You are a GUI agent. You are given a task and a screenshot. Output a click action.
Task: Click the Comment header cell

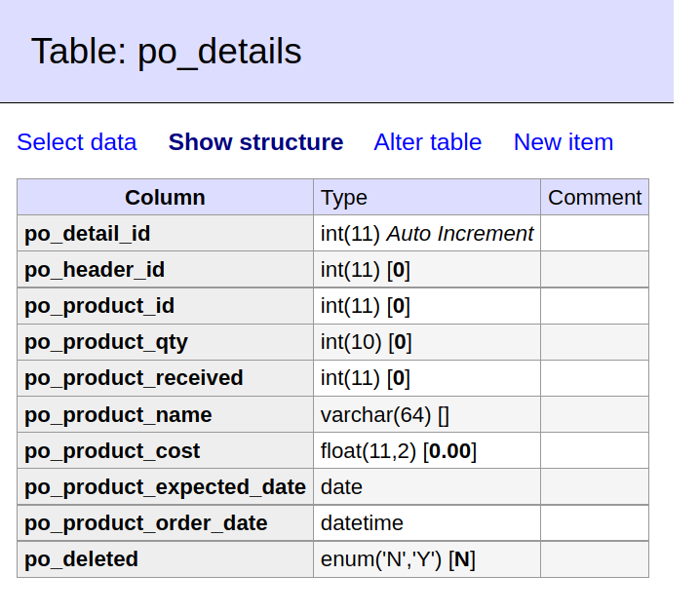coord(595,197)
